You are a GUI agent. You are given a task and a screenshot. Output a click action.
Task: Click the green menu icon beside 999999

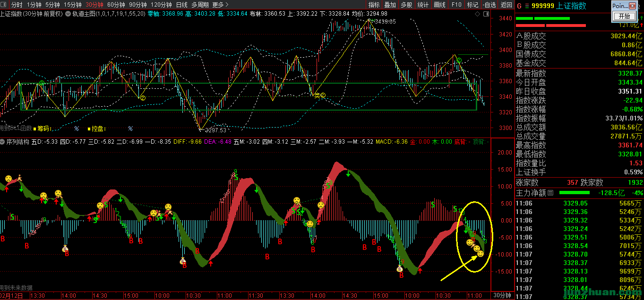pyautogui.click(x=526, y=6)
